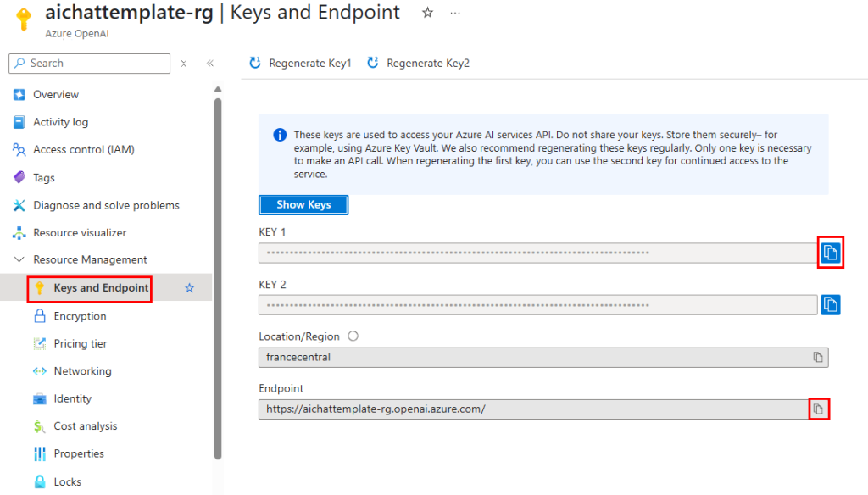Image resolution: width=868 pixels, height=495 pixels.
Task: Click the Encryption lock icon
Action: click(x=40, y=315)
